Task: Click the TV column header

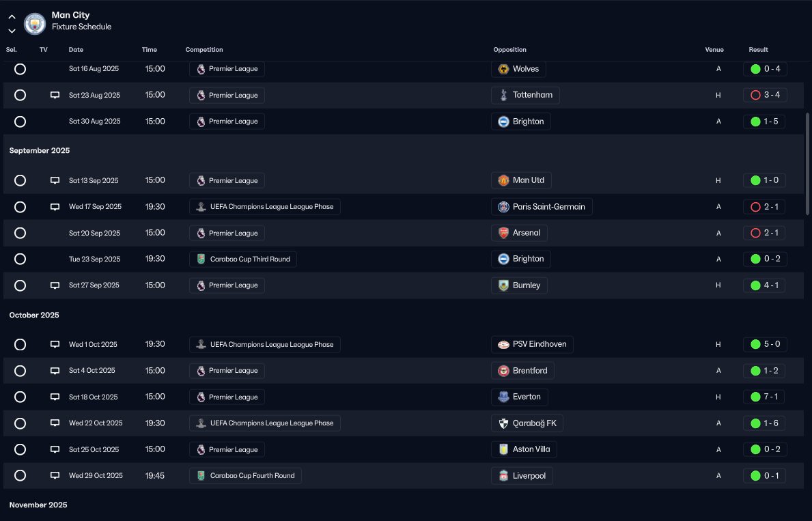Action: pos(44,50)
